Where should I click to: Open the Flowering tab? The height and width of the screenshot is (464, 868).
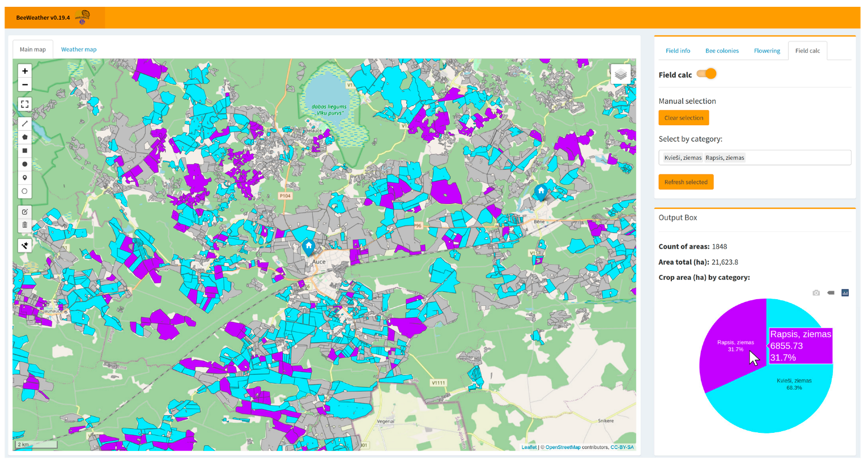coord(767,51)
